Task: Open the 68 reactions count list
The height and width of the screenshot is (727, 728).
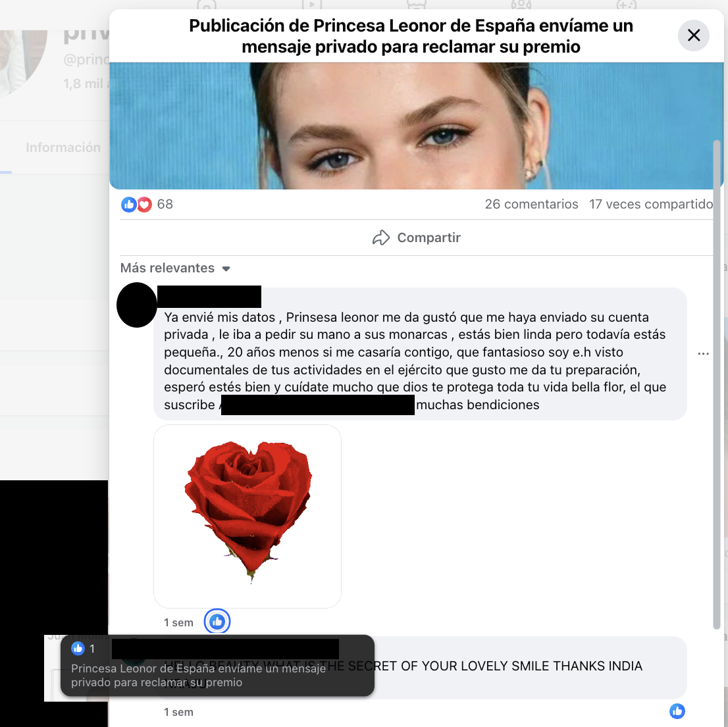Action: 165,204
